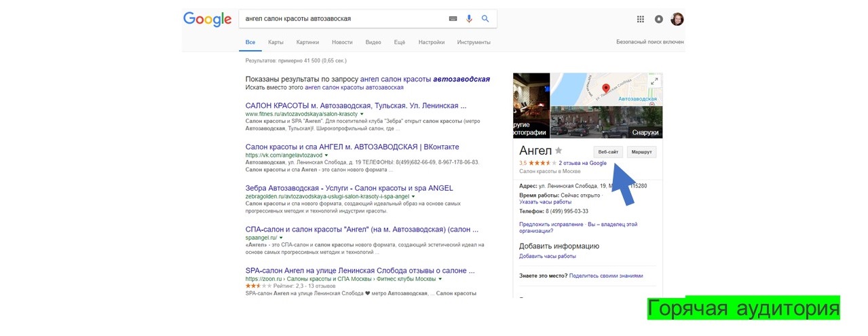
Task: Open the Ещё menu
Action: [x=399, y=42]
